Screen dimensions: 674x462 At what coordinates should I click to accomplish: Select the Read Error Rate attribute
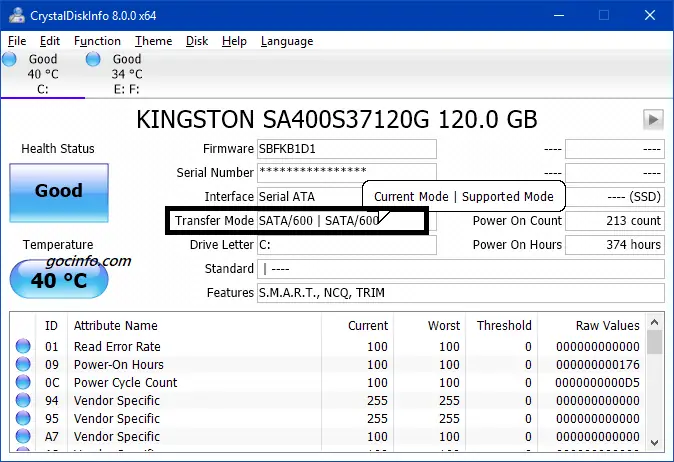coord(328,346)
